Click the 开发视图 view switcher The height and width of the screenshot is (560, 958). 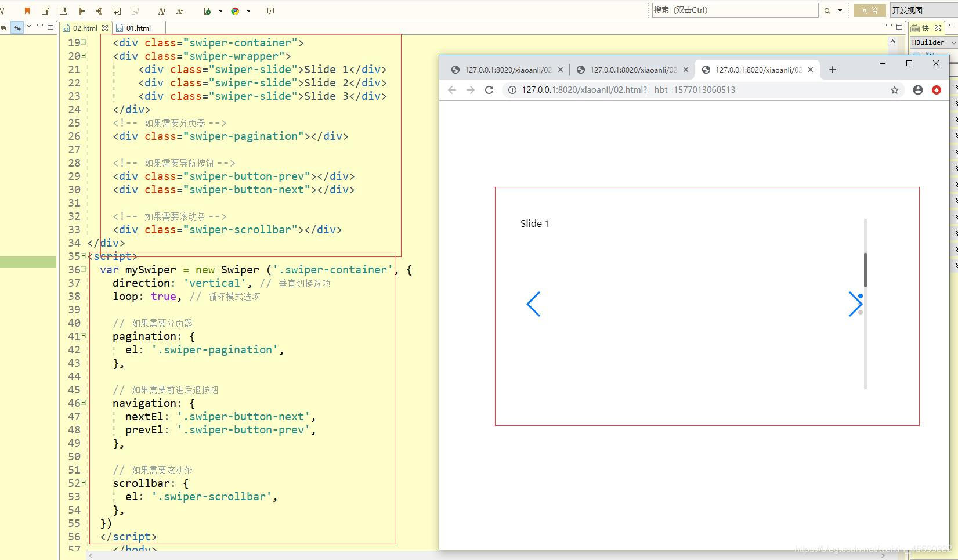(x=923, y=10)
